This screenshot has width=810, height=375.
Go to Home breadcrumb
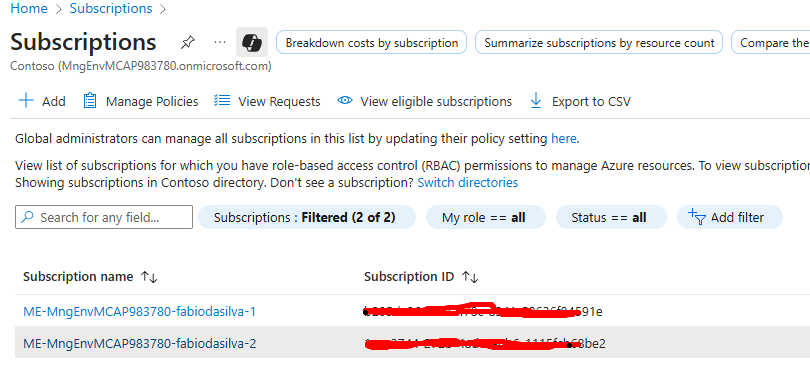29,8
